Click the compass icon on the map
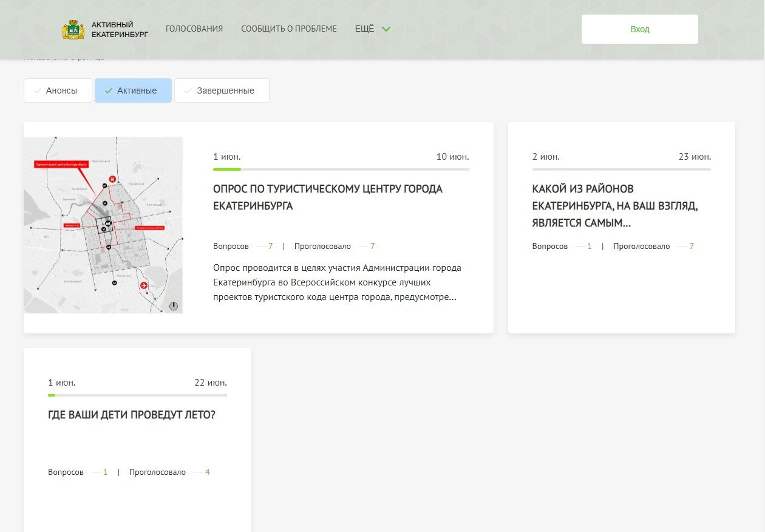 point(174,306)
